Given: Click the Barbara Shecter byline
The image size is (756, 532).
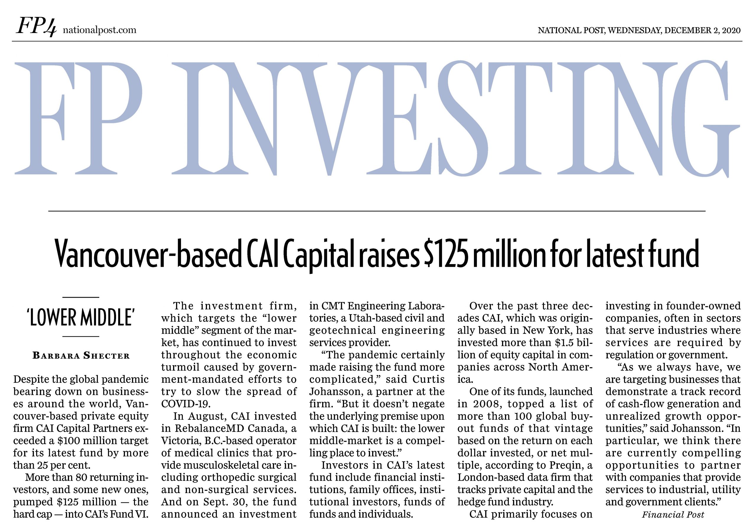Looking at the screenshot, I should (81, 356).
